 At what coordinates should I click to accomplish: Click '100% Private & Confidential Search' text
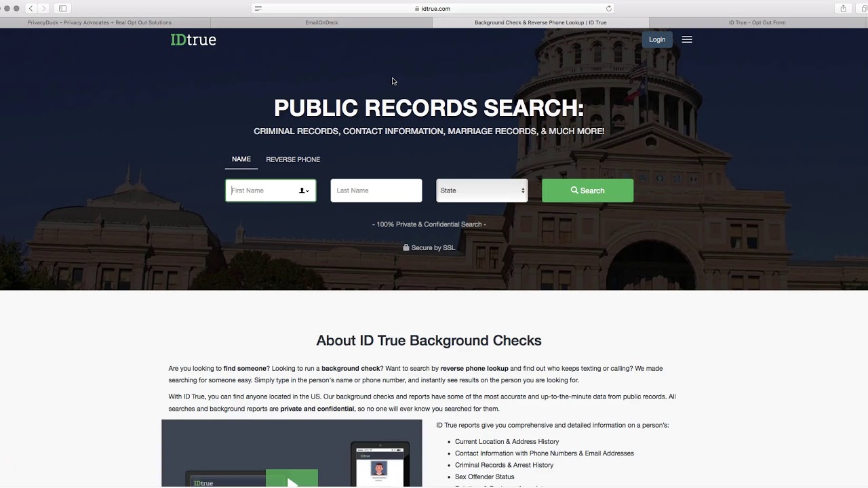(429, 224)
